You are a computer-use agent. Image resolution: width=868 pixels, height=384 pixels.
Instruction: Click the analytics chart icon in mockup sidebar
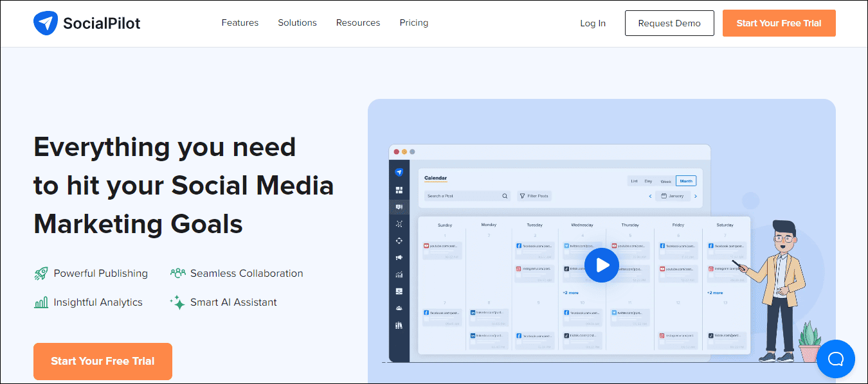pyautogui.click(x=399, y=274)
